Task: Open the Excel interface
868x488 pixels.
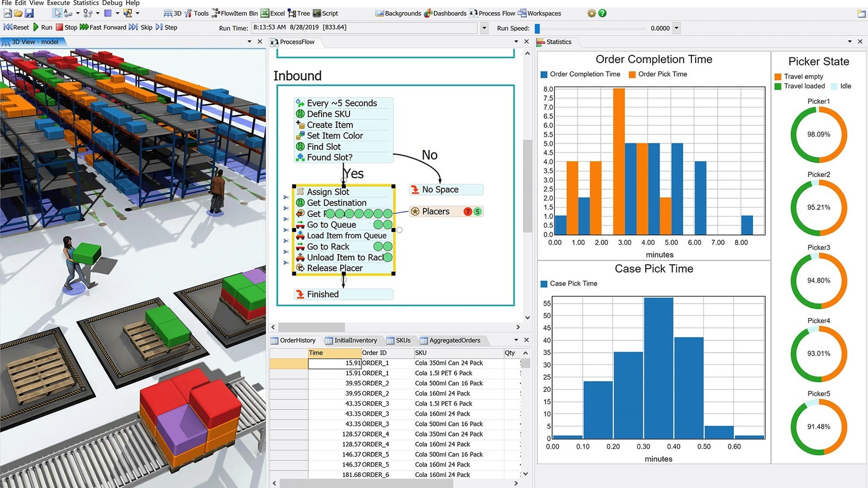Action: (x=273, y=13)
